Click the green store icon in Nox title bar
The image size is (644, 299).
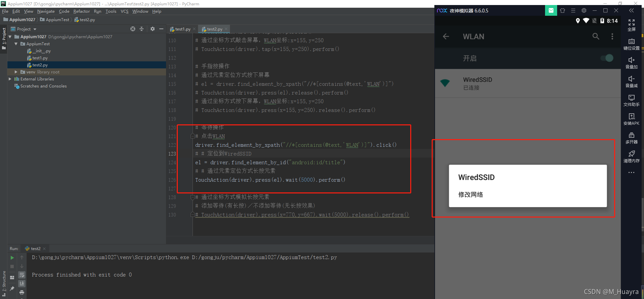(x=551, y=10)
